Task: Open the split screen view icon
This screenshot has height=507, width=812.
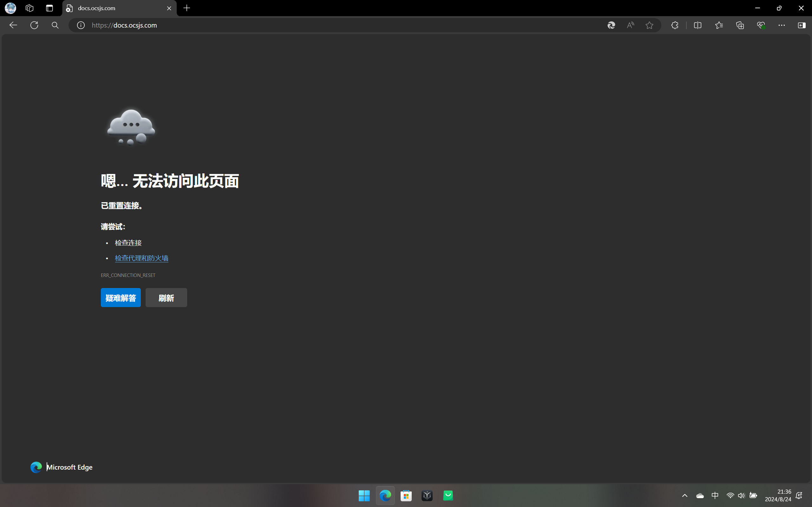Action: [x=697, y=25]
